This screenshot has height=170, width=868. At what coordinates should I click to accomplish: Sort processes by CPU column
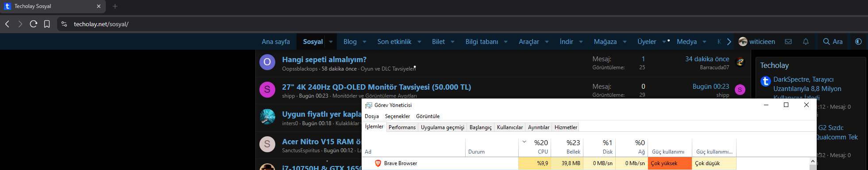pos(535,147)
